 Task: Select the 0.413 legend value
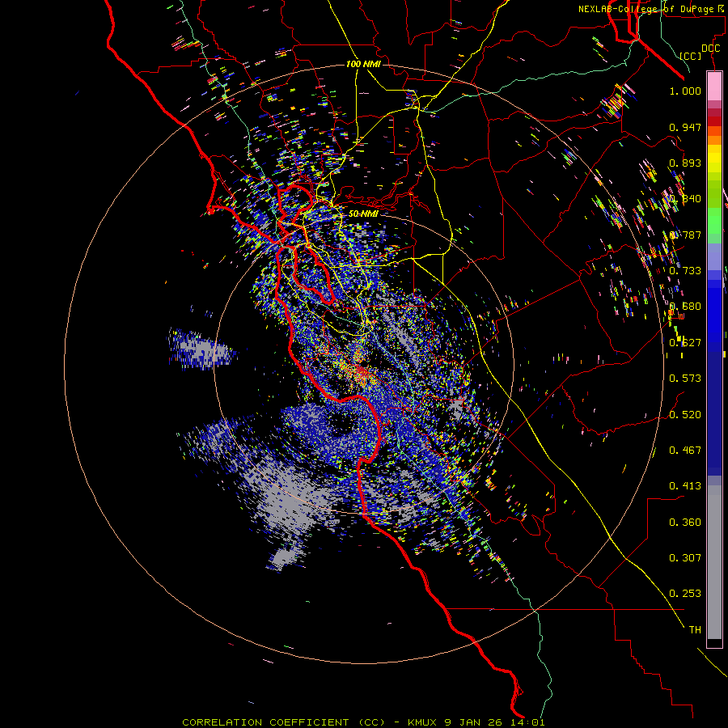coord(685,485)
